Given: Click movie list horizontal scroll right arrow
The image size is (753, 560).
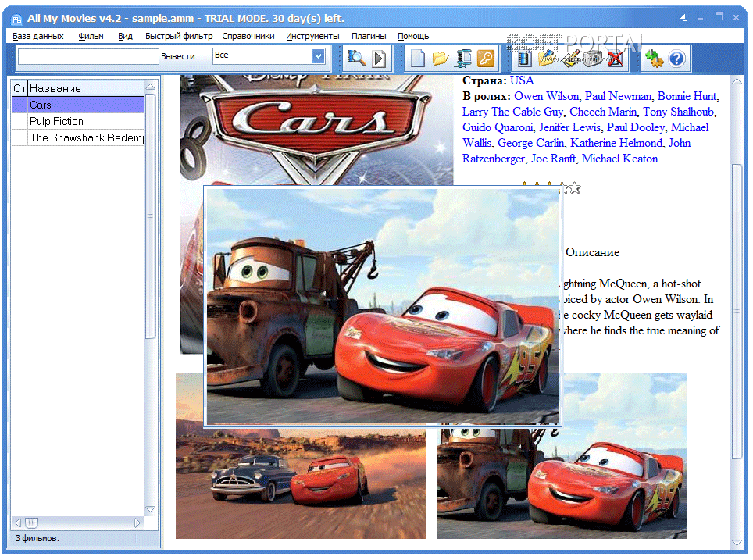Looking at the screenshot, I should pos(137,523).
